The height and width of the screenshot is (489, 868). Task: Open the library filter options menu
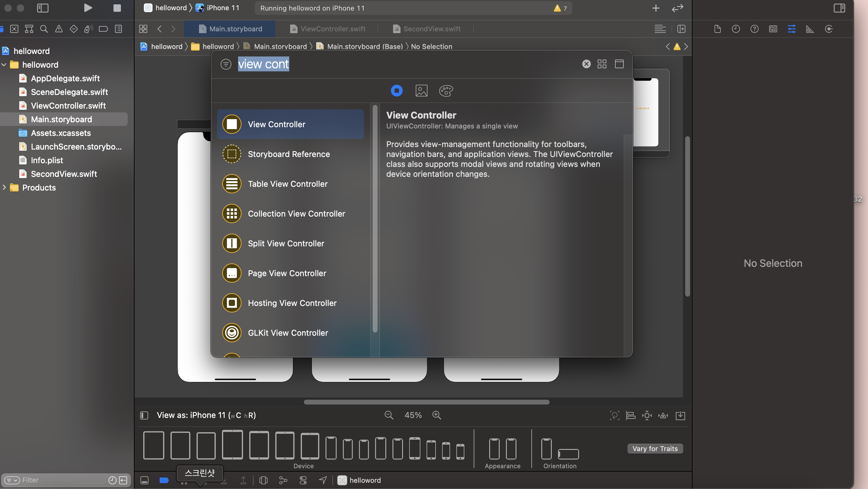click(x=226, y=64)
